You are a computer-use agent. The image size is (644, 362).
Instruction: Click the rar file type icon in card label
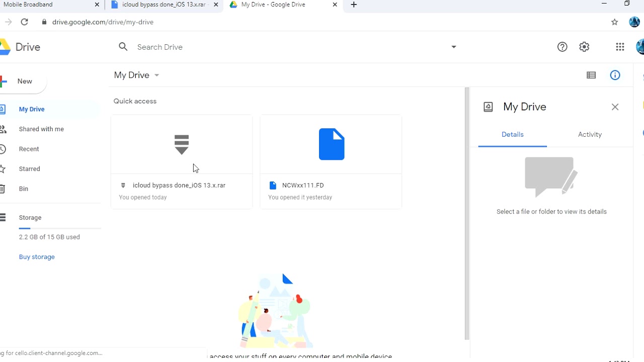pyautogui.click(x=123, y=186)
